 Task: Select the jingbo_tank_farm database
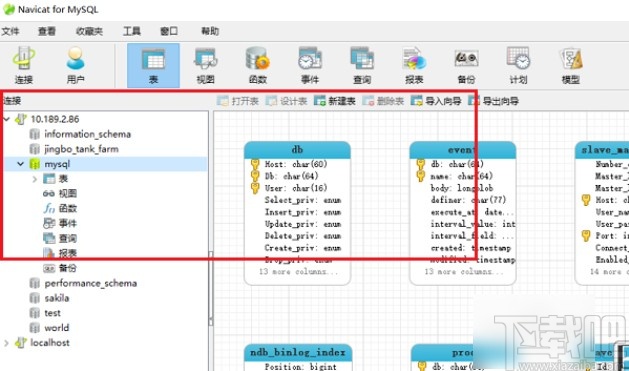pos(81,149)
